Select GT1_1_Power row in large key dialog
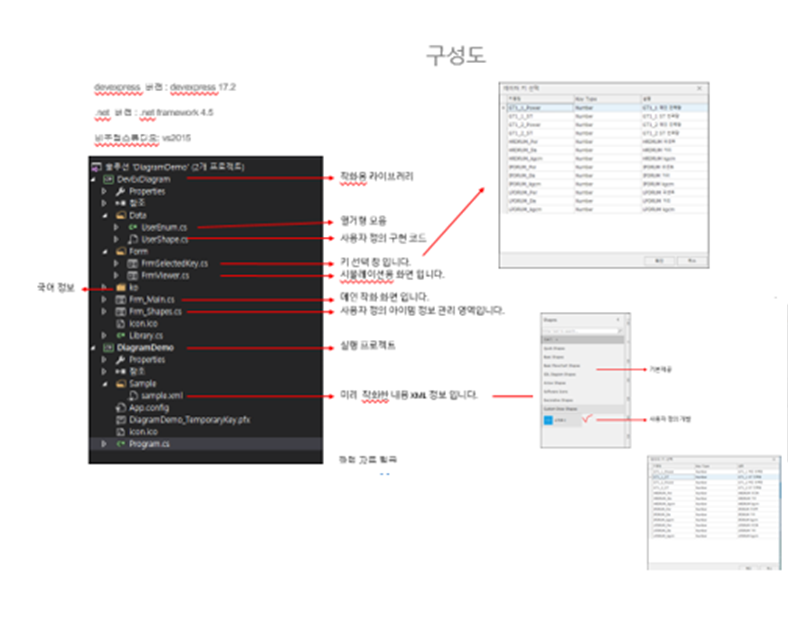Image resolution: width=788 pixels, height=628 pixels. (x=607, y=108)
